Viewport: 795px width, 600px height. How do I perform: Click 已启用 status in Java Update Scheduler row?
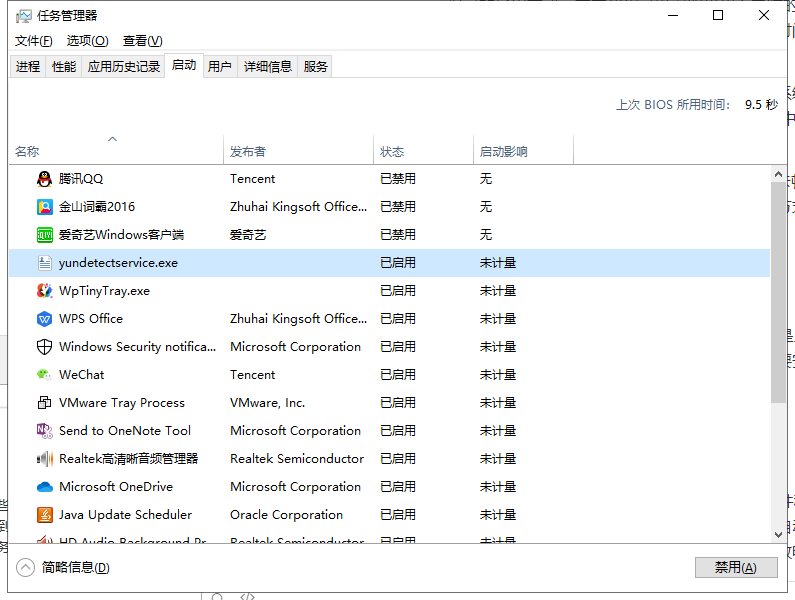click(x=398, y=515)
